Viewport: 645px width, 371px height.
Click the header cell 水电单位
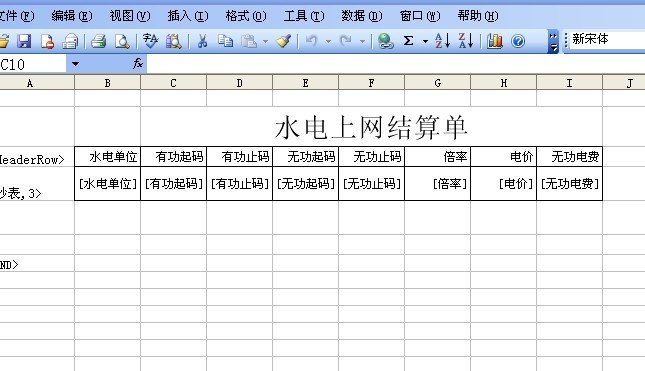click(x=107, y=157)
